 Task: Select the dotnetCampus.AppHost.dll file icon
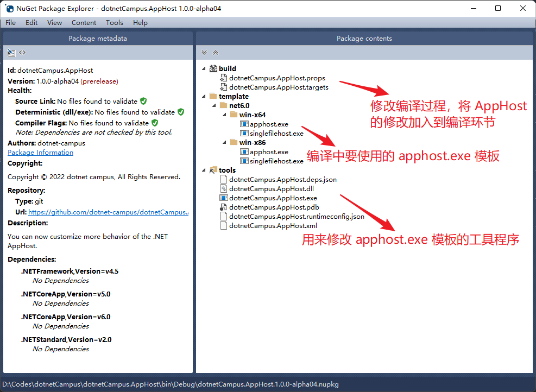click(224, 188)
